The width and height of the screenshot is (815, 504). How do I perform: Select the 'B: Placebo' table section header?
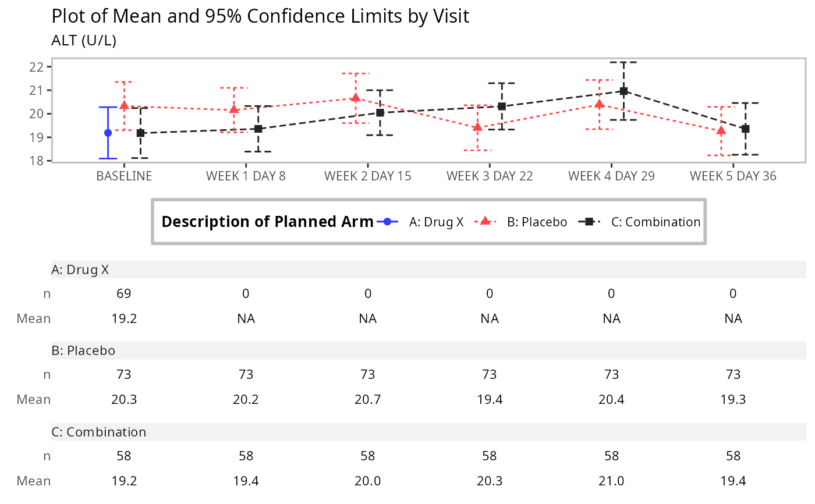(x=83, y=350)
